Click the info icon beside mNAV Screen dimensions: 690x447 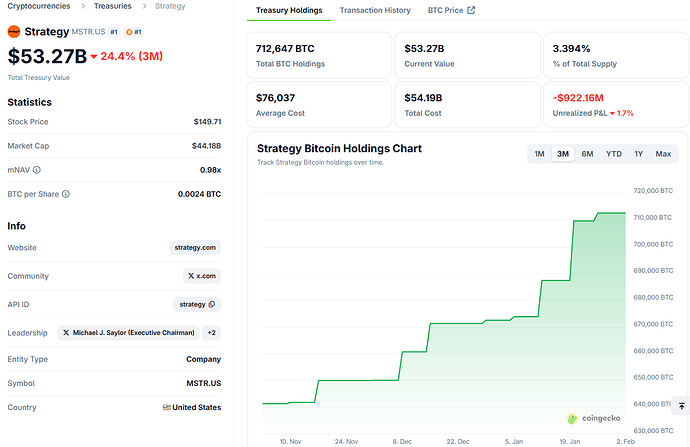[x=36, y=169]
